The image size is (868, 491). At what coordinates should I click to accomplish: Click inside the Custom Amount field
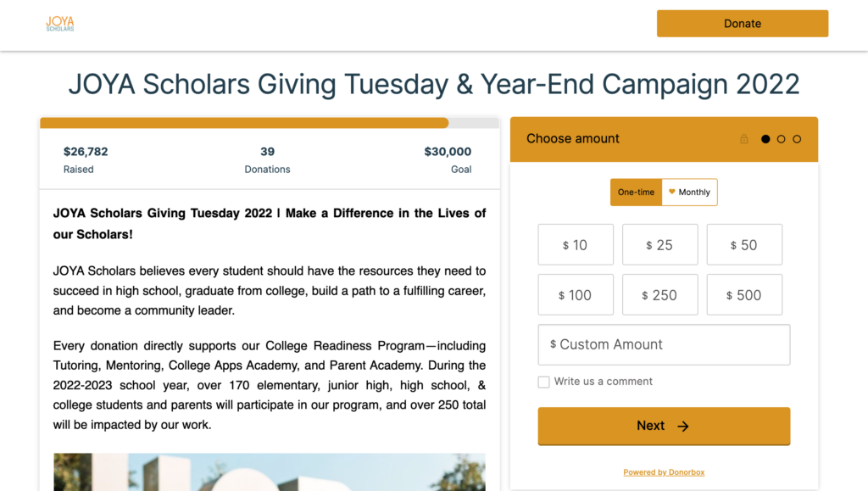pos(664,344)
